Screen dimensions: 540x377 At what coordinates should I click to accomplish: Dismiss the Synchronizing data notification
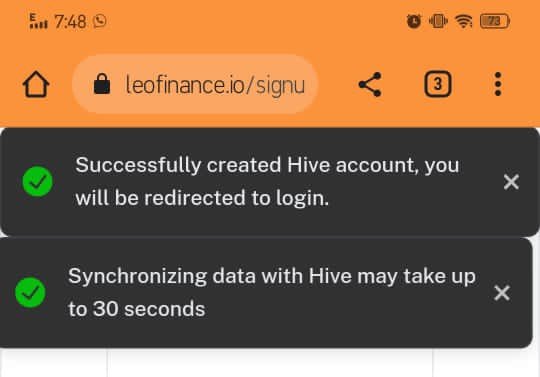pyautogui.click(x=502, y=293)
